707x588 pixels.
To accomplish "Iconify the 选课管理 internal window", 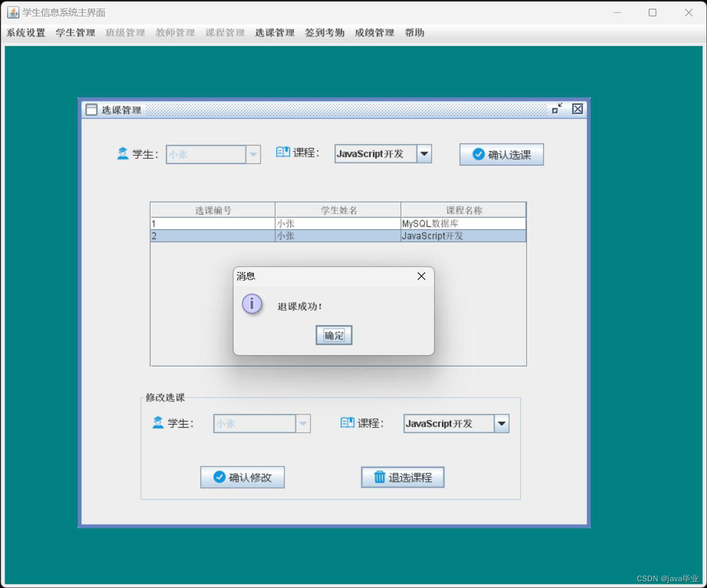I will pyautogui.click(x=557, y=108).
